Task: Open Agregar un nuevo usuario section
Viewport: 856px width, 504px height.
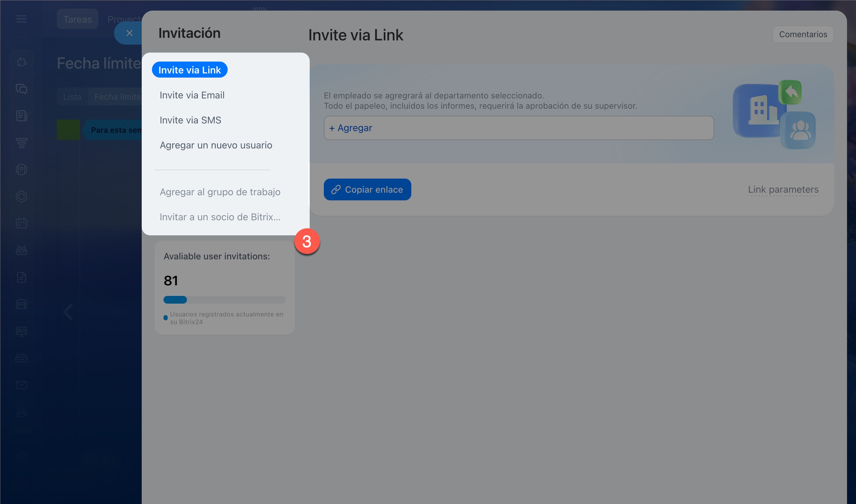Action: click(x=216, y=145)
